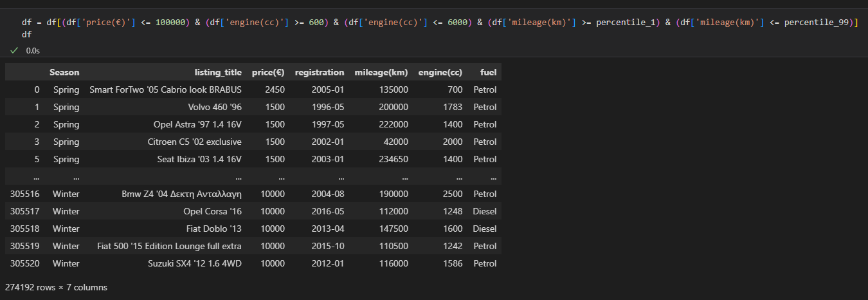Click registration value 2012-01
Image resolution: width=868 pixels, height=300 pixels.
(328, 263)
